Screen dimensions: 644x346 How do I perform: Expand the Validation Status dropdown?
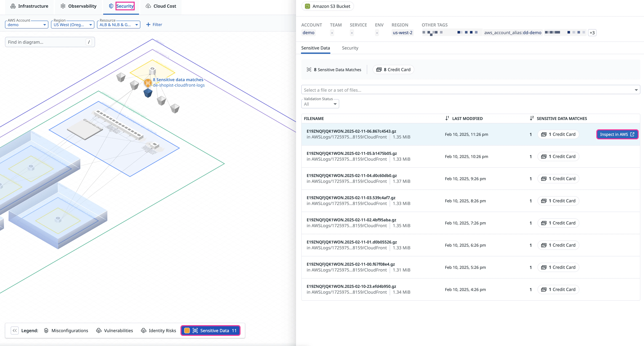coord(320,104)
